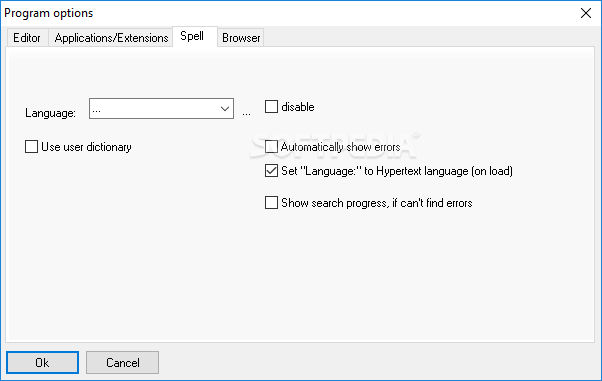
Task: Switch to the Editor tab
Action: 27,38
